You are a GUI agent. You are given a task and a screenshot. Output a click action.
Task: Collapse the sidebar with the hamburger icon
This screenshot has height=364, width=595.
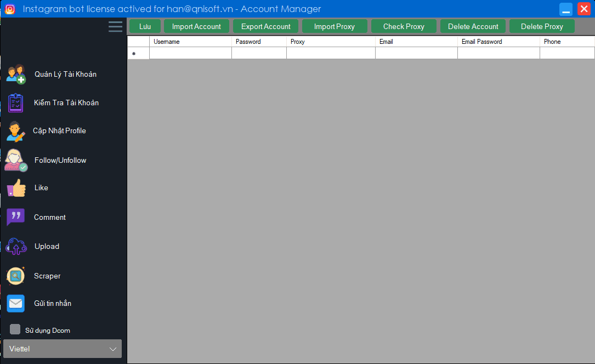click(115, 27)
